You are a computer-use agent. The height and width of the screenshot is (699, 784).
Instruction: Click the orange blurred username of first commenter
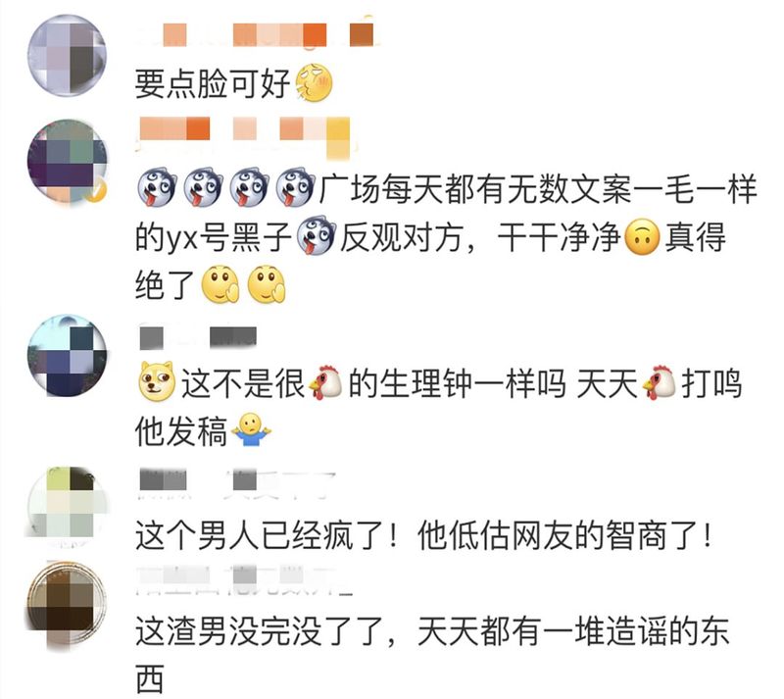256,34
